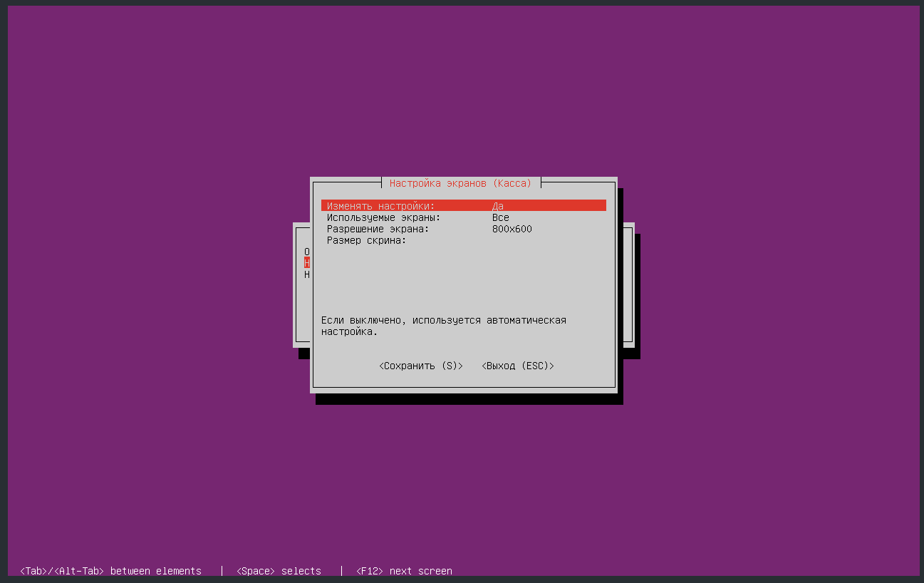The height and width of the screenshot is (583, 924).
Task: Click the '<Tab>/<Alt-Tab> between elements' hint
Action: tap(110, 571)
